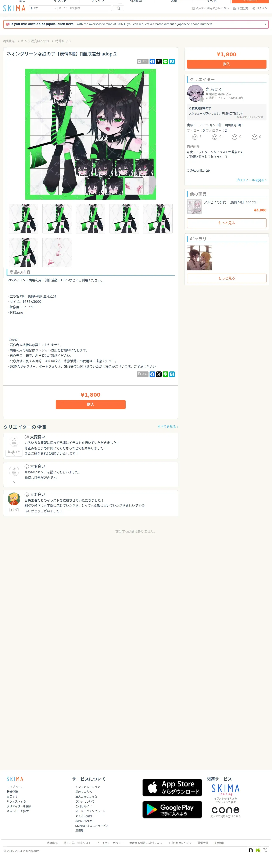Click the Hatena bookmark B! icon at top

pyautogui.click(x=172, y=62)
